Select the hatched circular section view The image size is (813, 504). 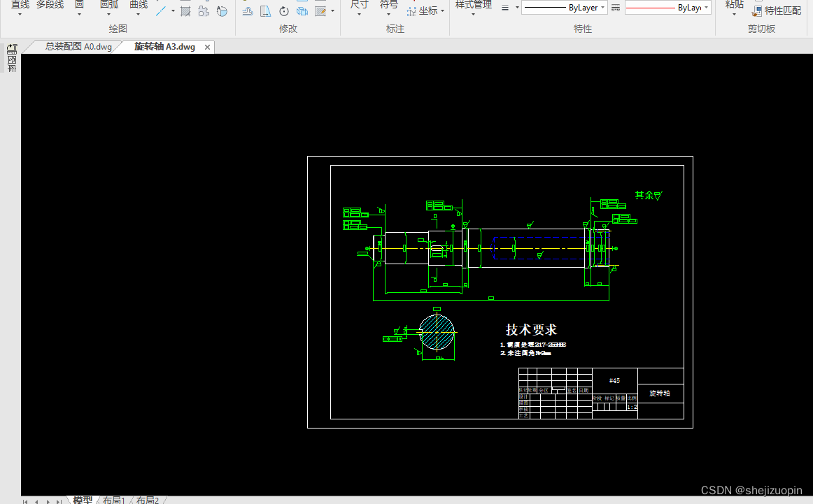(437, 332)
